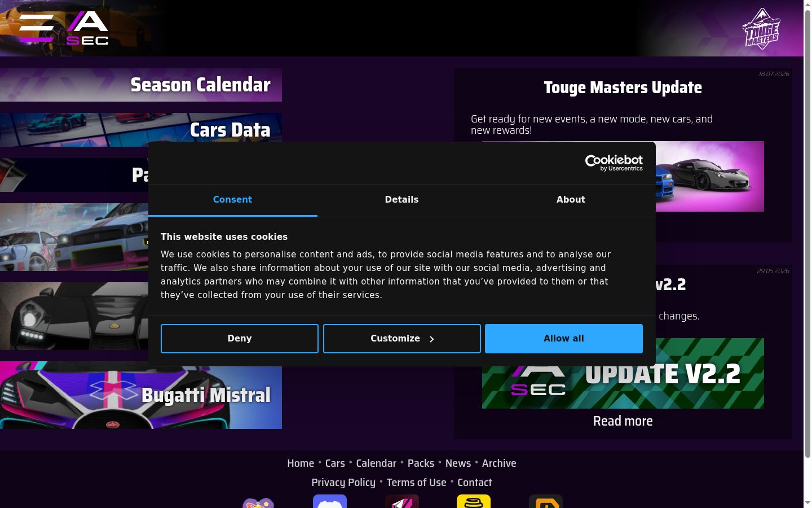Open the Touge Masters Update headline
Screen dimensions: 812x508
(x=623, y=87)
